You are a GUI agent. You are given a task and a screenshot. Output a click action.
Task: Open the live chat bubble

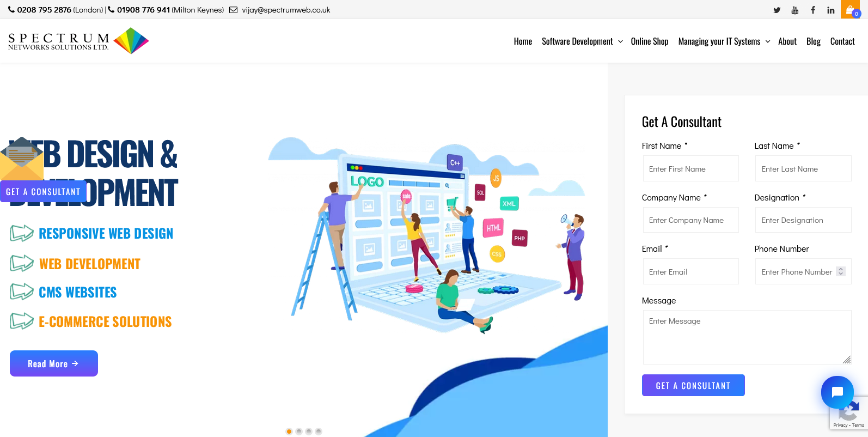pyautogui.click(x=837, y=392)
